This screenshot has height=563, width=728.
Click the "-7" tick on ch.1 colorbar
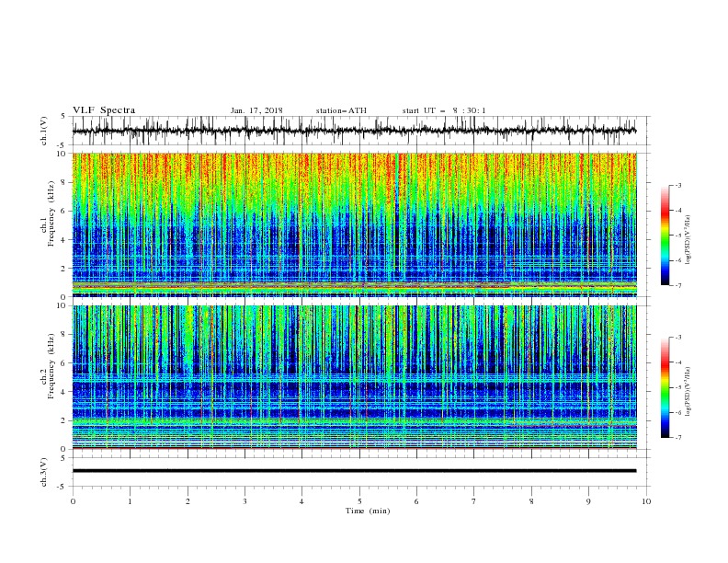point(677,285)
